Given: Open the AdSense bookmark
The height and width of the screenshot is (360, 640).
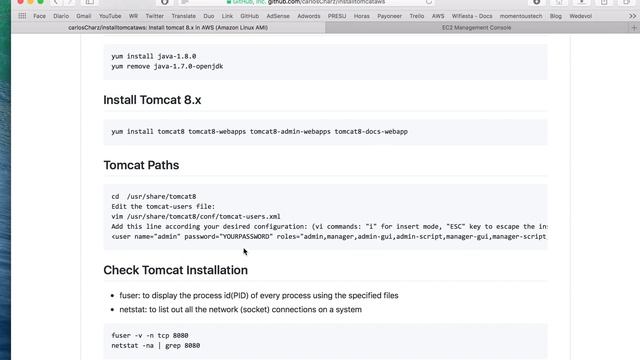Looking at the screenshot, I should point(278,16).
